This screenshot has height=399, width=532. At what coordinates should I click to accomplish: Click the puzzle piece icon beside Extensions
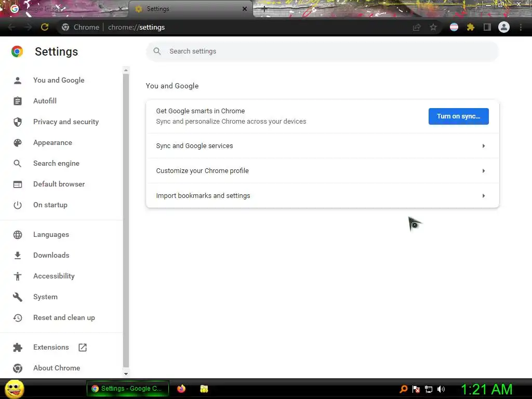pos(18,348)
